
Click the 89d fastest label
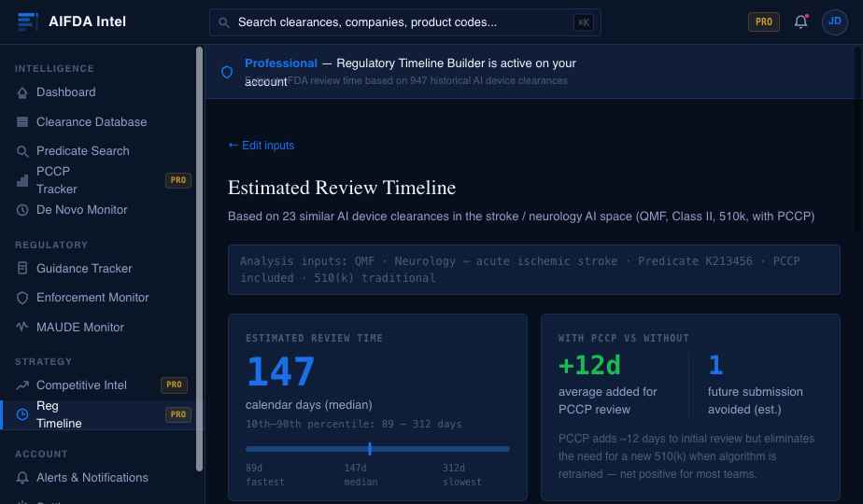[264, 475]
